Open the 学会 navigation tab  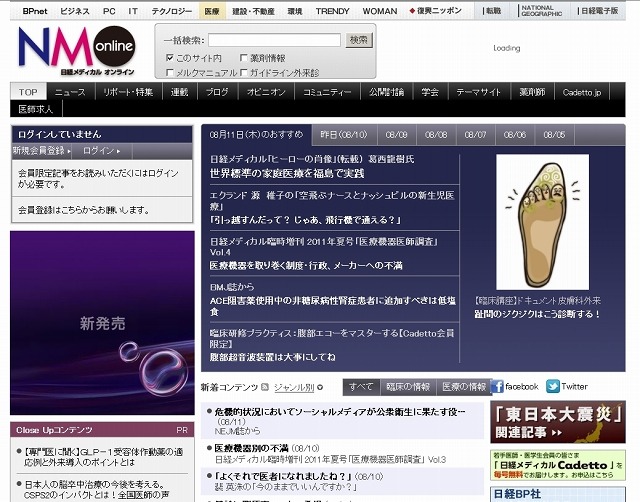(x=430, y=92)
